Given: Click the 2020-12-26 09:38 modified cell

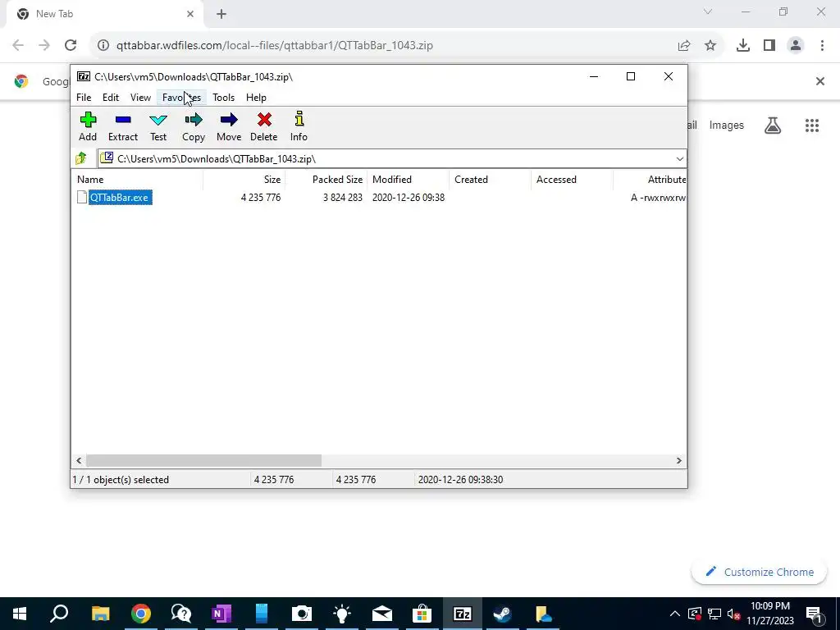Looking at the screenshot, I should pyautogui.click(x=409, y=197).
